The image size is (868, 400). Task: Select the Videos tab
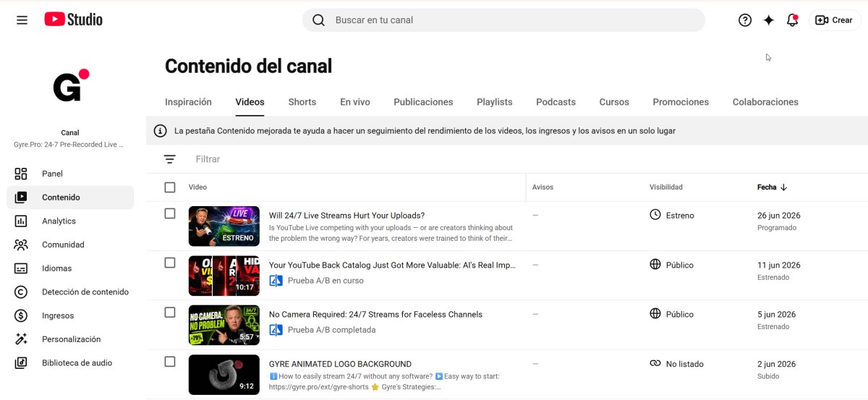click(250, 102)
